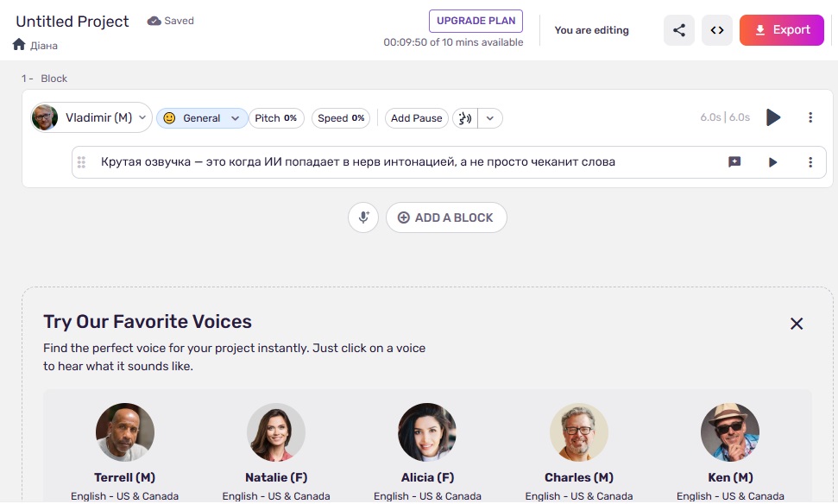Open the block's three-dot options menu
This screenshot has width=838, height=504.
coord(810,117)
